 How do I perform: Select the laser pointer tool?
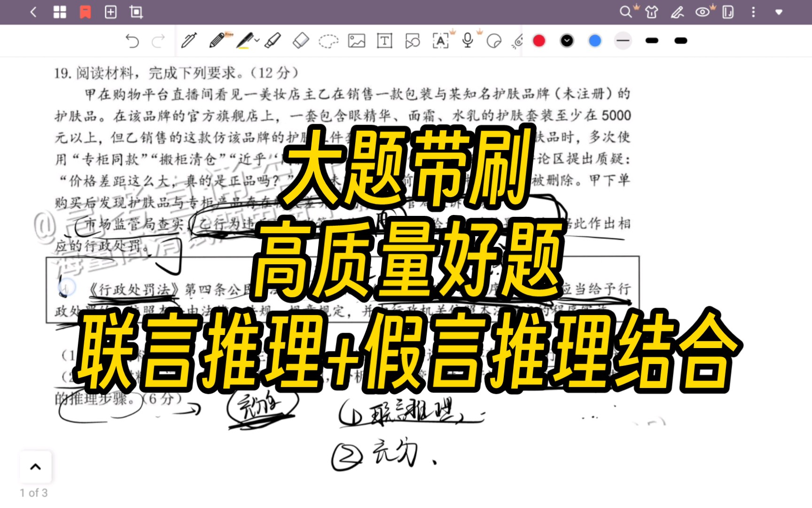pyautogui.click(x=517, y=41)
